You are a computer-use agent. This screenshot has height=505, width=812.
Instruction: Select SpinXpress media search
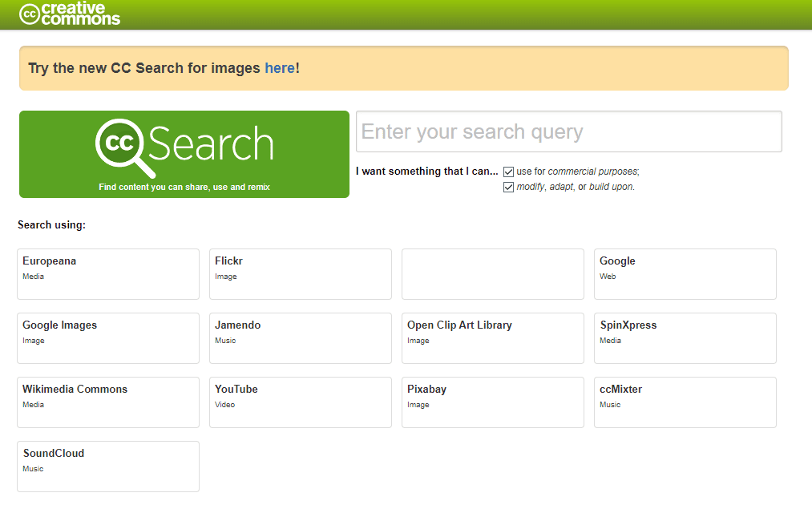pos(685,337)
